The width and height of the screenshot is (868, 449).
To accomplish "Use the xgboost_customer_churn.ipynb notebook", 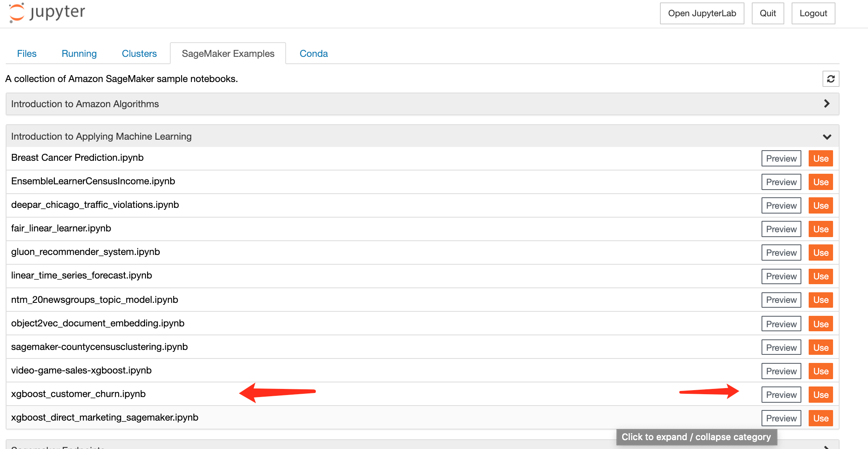I will point(820,395).
